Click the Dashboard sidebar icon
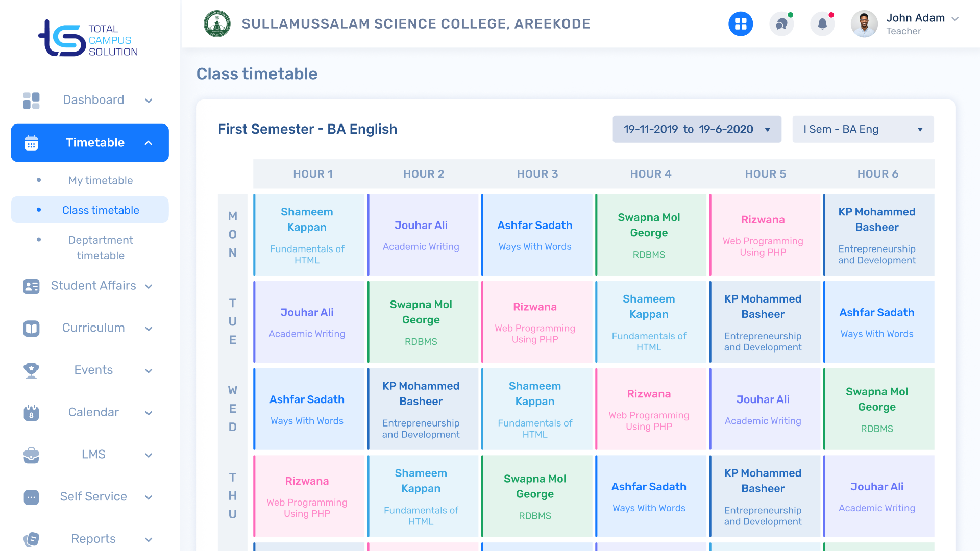Image resolution: width=980 pixels, height=551 pixels. click(x=31, y=101)
